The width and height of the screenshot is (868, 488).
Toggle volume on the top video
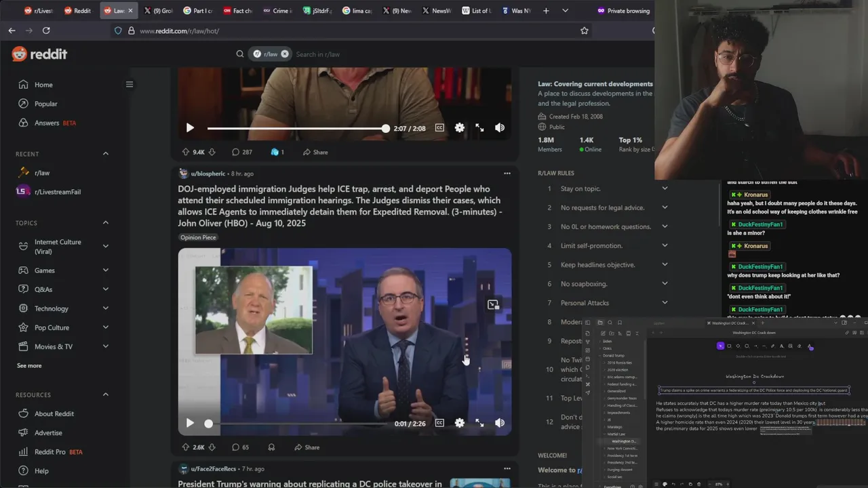point(500,127)
